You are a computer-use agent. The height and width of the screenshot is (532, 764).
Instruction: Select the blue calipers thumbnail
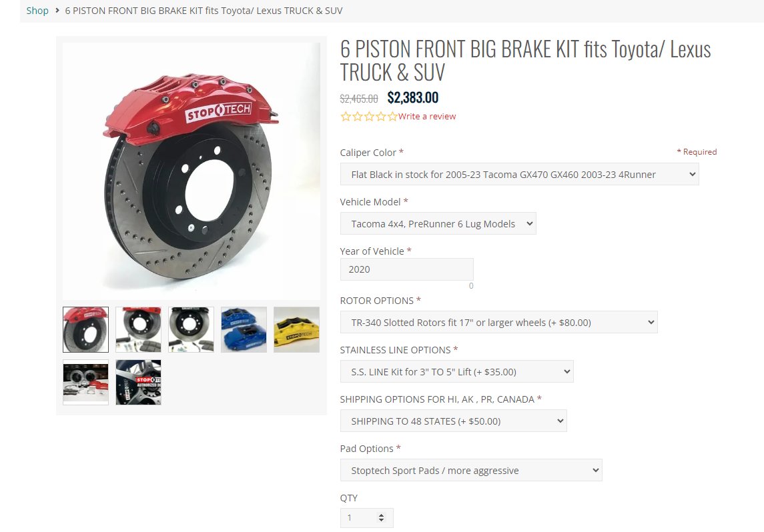[244, 329]
